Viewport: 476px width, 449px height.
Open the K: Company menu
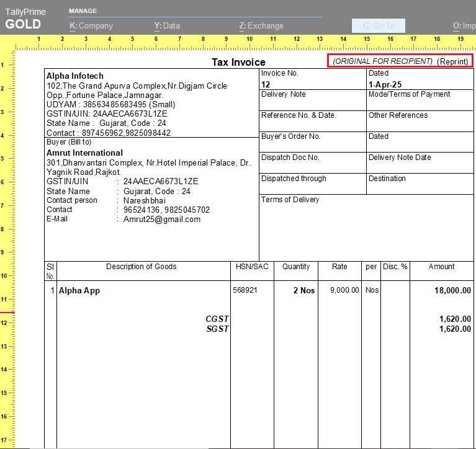coord(91,26)
